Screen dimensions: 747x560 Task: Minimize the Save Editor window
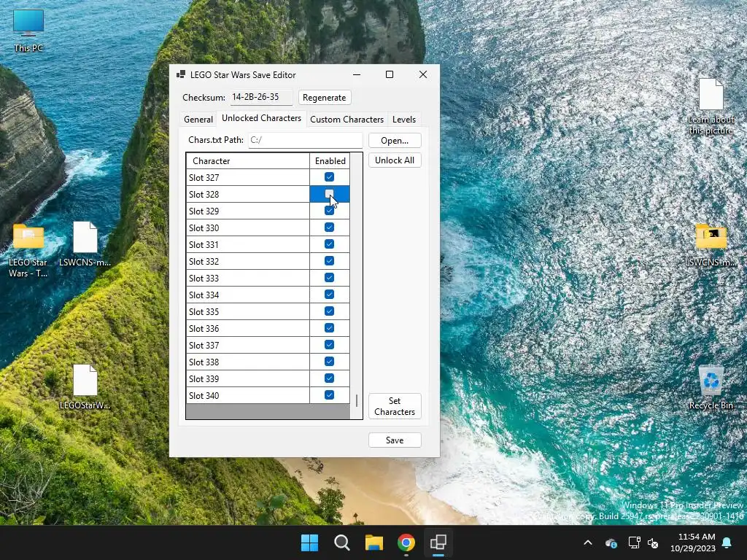click(356, 74)
